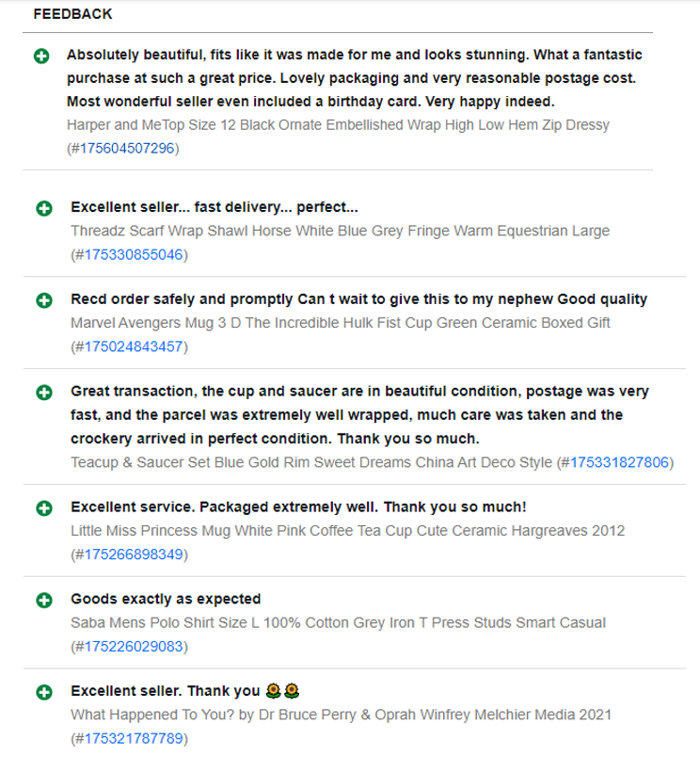Click positive icon beside Marvel Hulk Mug feedback

44,300
